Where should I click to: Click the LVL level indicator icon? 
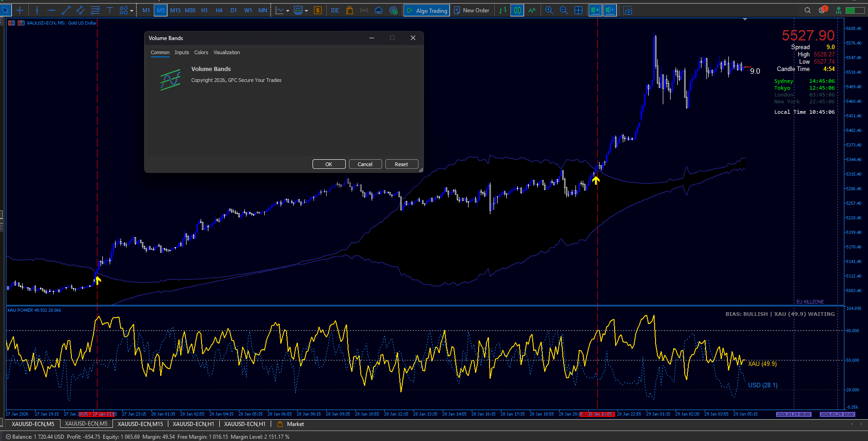(838, 10)
